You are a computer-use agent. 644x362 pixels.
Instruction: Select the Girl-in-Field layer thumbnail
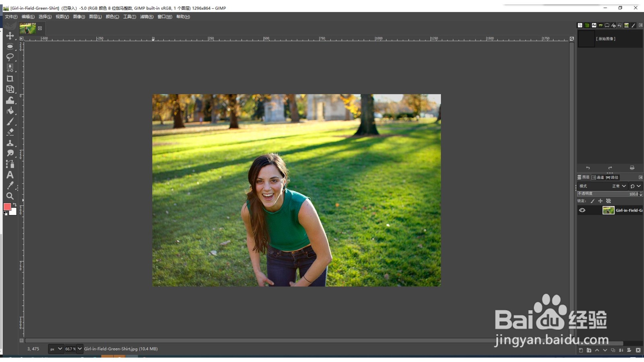(608, 210)
